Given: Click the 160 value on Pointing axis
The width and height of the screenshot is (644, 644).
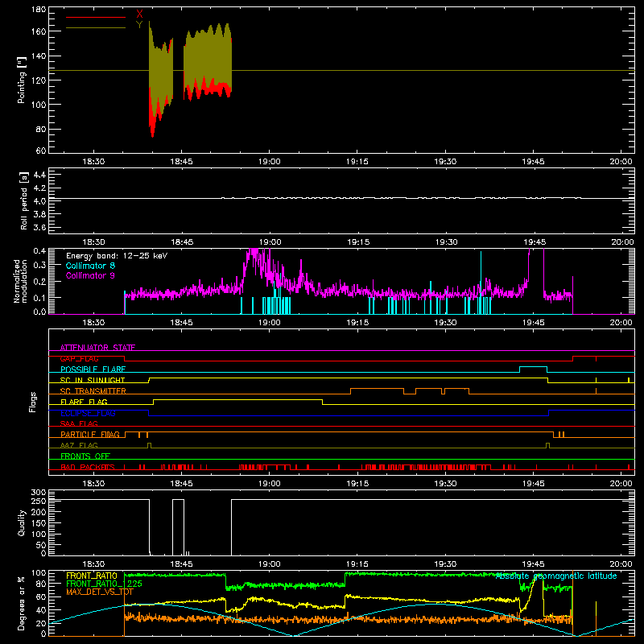Looking at the screenshot, I should 39,31.
